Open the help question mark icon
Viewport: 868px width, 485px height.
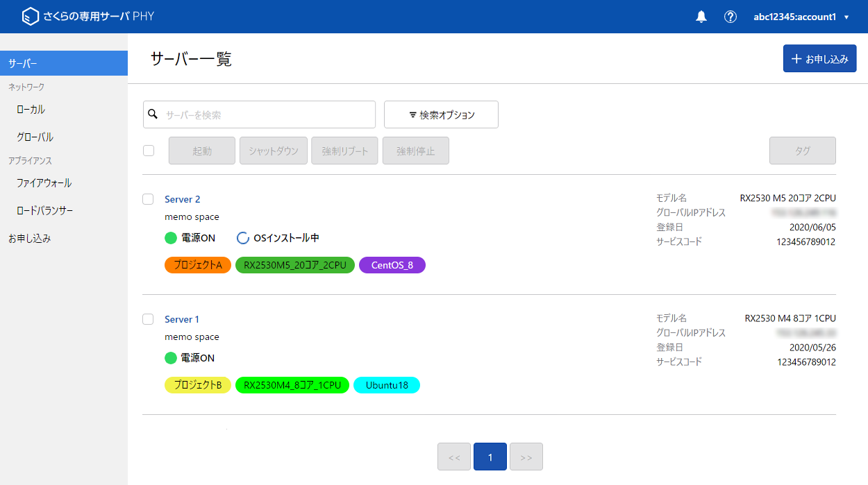tap(730, 17)
